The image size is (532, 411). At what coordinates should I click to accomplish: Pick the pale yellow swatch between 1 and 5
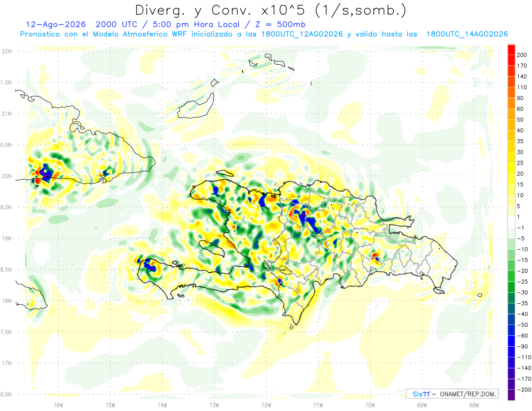pos(511,211)
